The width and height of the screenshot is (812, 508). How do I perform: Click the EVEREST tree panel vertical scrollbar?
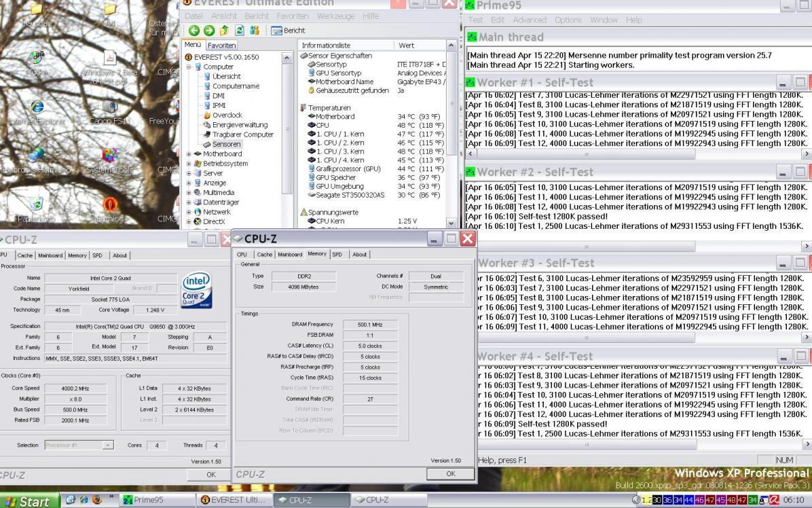tap(287, 140)
